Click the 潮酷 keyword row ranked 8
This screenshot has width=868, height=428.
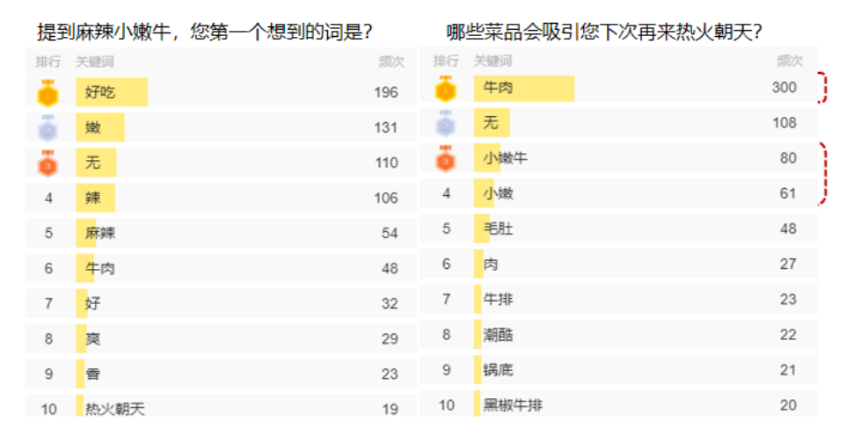pyautogui.click(x=618, y=335)
